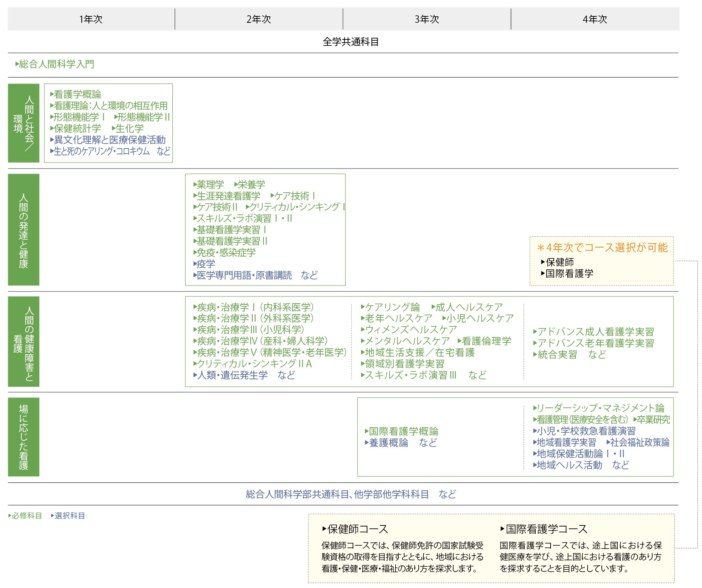The width and height of the screenshot is (702, 588).
Task: Click 生化学 course
Action: (128, 128)
